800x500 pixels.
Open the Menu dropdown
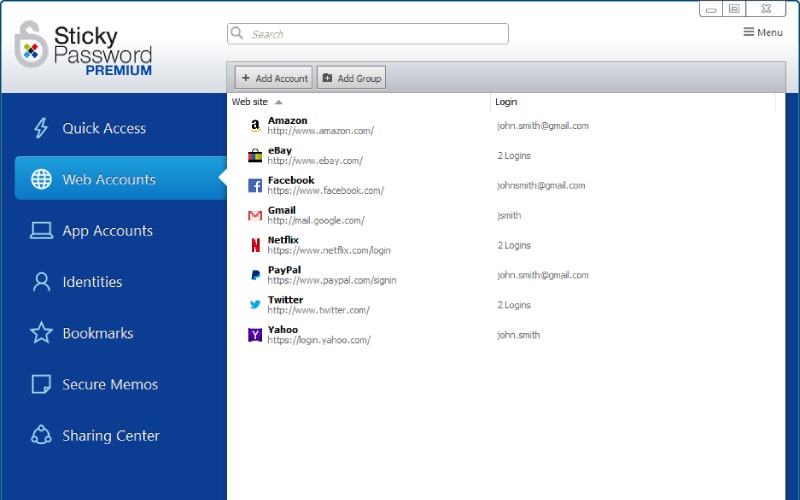pos(763,32)
